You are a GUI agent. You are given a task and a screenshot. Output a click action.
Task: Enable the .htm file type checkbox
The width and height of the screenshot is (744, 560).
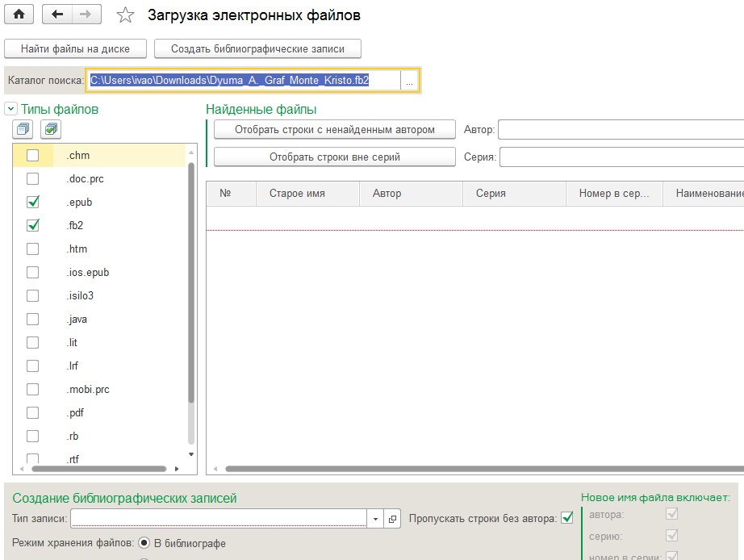click(x=33, y=249)
